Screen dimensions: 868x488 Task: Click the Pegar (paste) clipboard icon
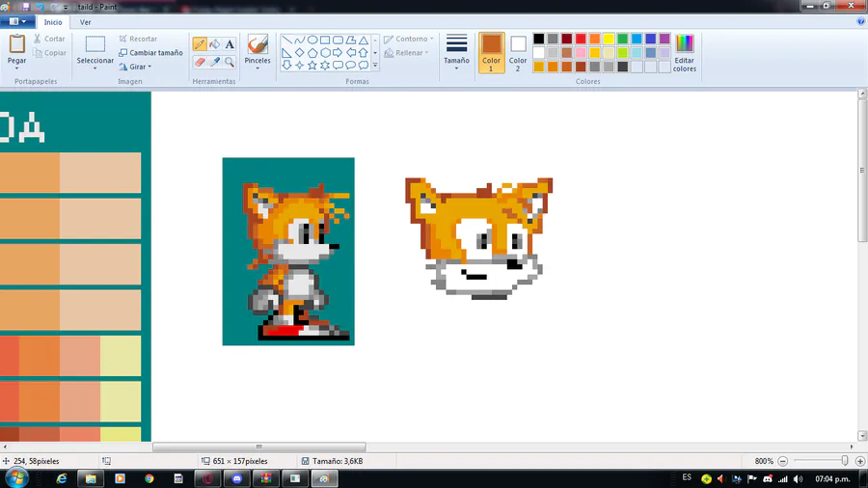pos(16,44)
